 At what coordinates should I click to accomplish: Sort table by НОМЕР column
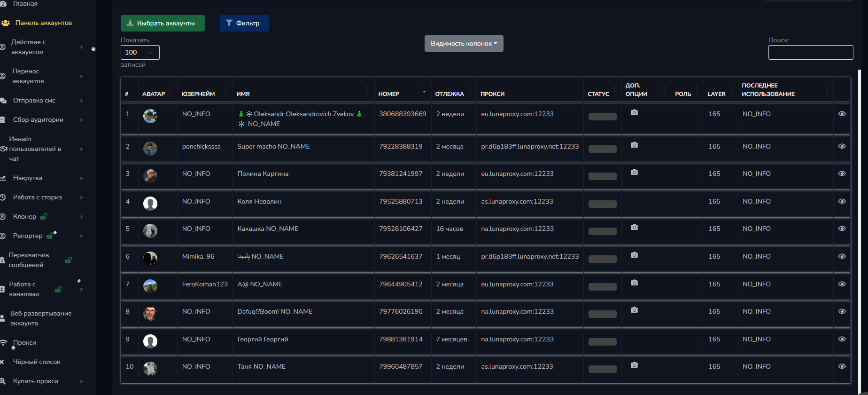[403, 90]
